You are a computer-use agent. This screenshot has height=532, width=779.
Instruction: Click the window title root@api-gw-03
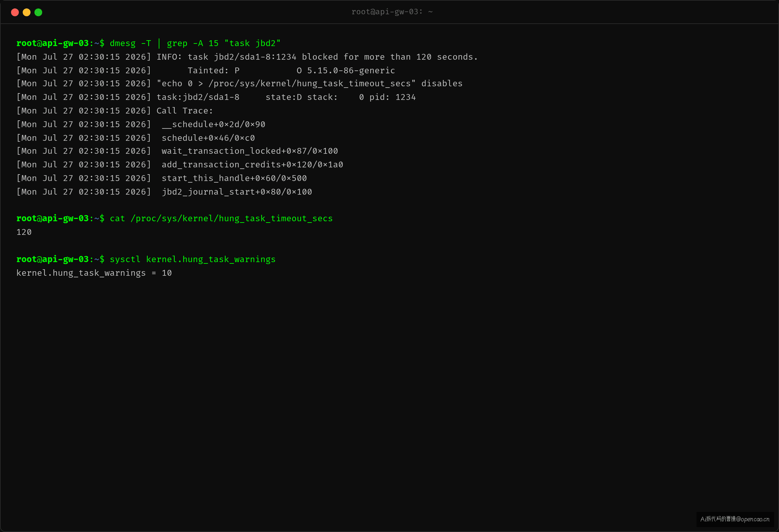pos(392,12)
